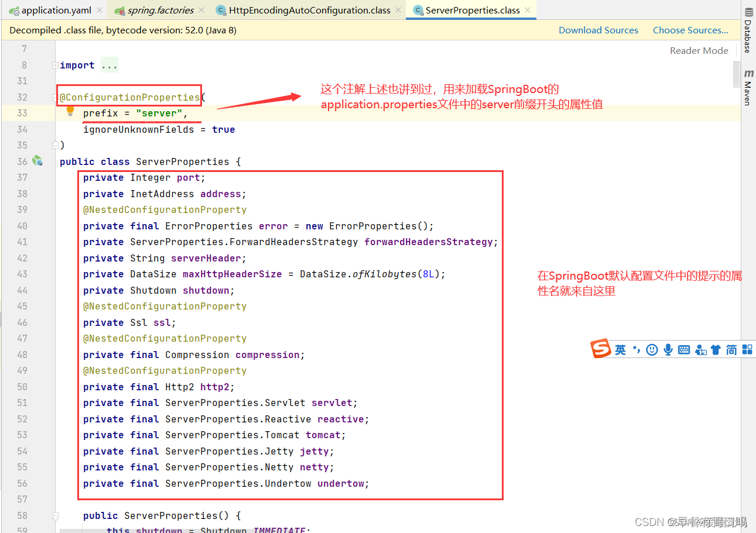Click the 'http2' field on line 50
The height and width of the screenshot is (533, 756).
point(214,387)
